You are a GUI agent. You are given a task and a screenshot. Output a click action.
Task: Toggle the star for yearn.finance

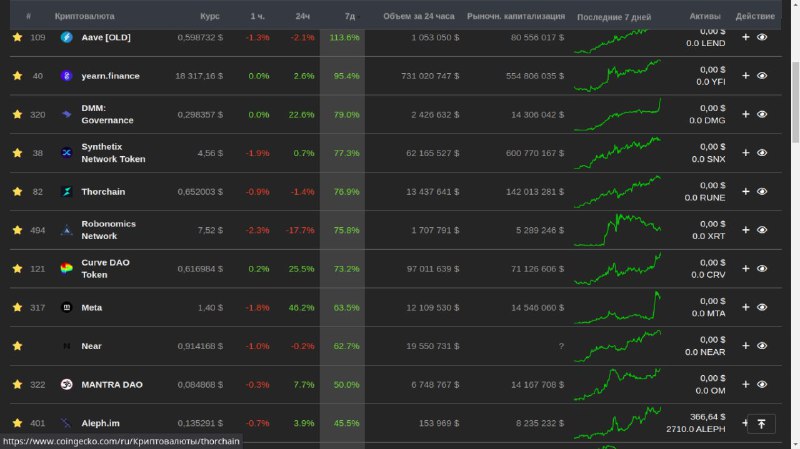[x=17, y=76]
